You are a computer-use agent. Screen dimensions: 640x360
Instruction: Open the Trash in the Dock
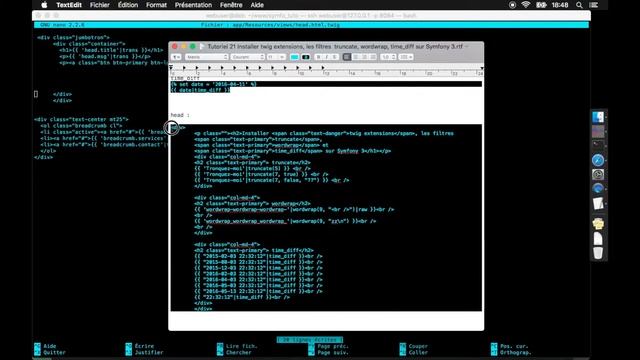(598, 253)
